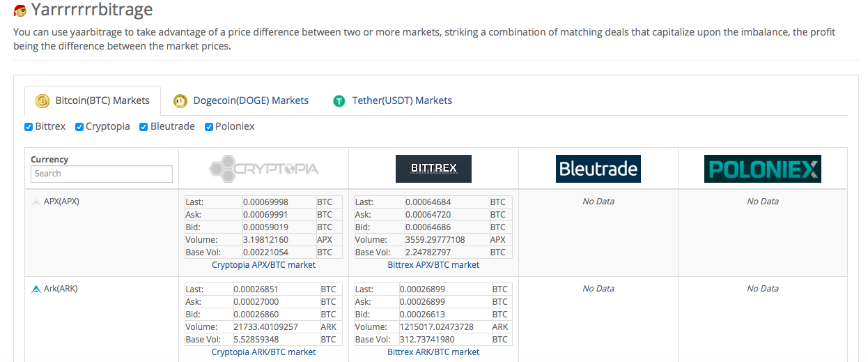Image resolution: width=868 pixels, height=362 pixels.
Task: Open the Bittrex APX/BTC market link
Action: coord(433,265)
